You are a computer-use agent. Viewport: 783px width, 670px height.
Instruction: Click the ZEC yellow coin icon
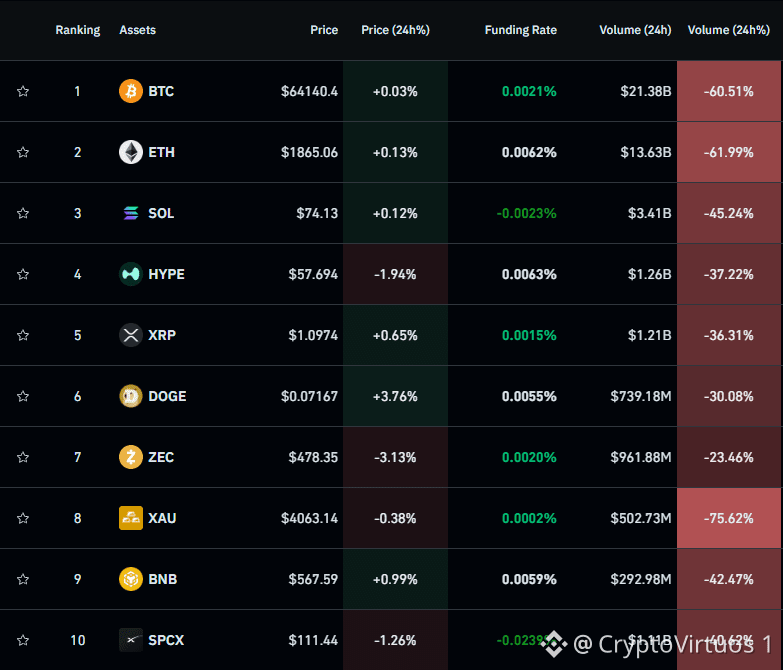[x=131, y=457]
